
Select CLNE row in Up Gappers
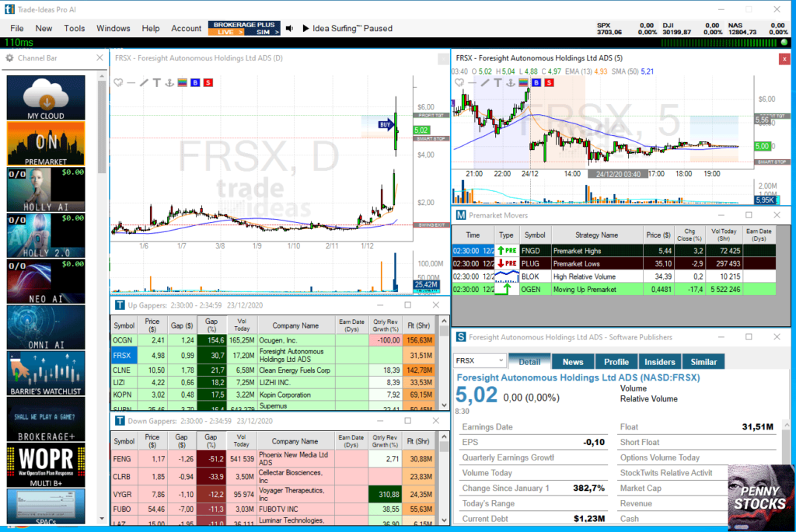coord(273,370)
